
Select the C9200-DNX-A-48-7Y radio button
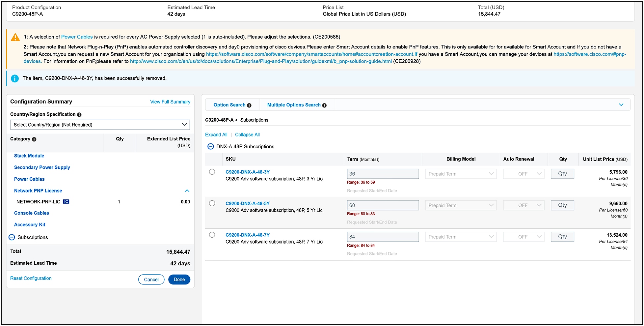[212, 235]
